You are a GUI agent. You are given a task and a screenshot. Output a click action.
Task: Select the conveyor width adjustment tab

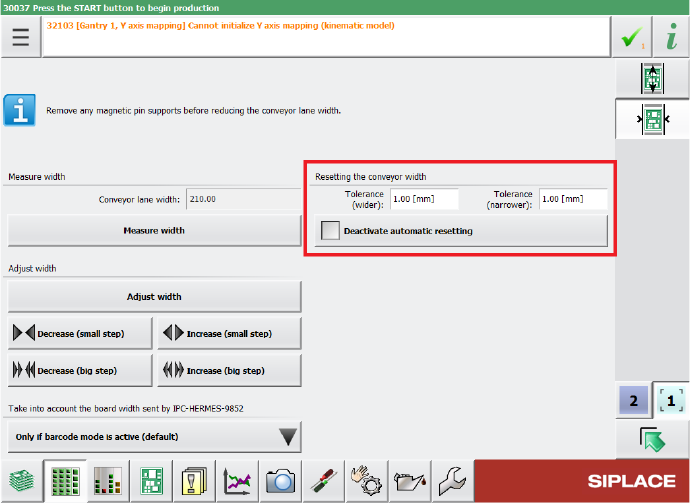[x=652, y=119]
